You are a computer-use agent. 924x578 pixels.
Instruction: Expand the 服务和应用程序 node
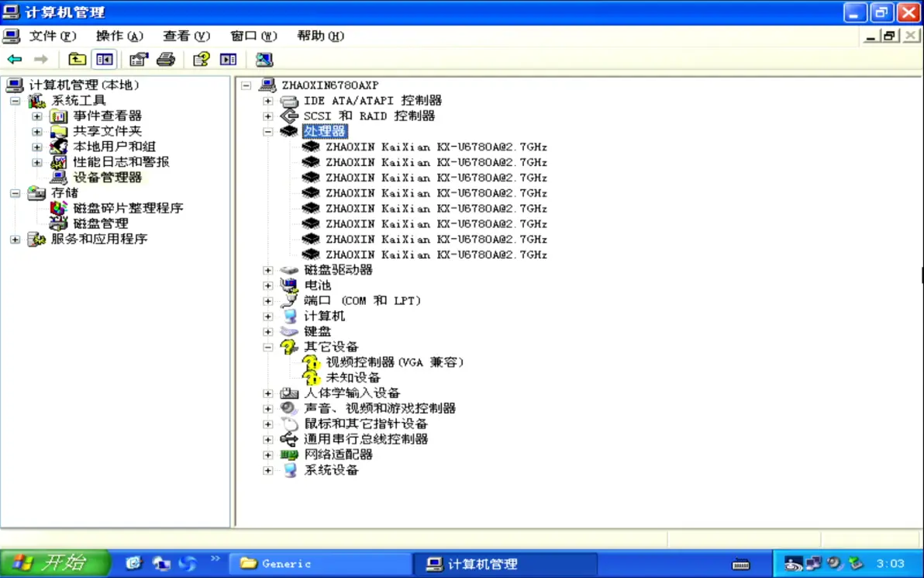click(x=16, y=240)
